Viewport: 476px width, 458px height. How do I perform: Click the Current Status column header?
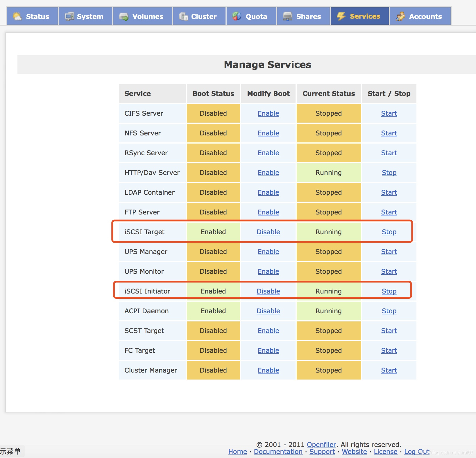point(329,94)
